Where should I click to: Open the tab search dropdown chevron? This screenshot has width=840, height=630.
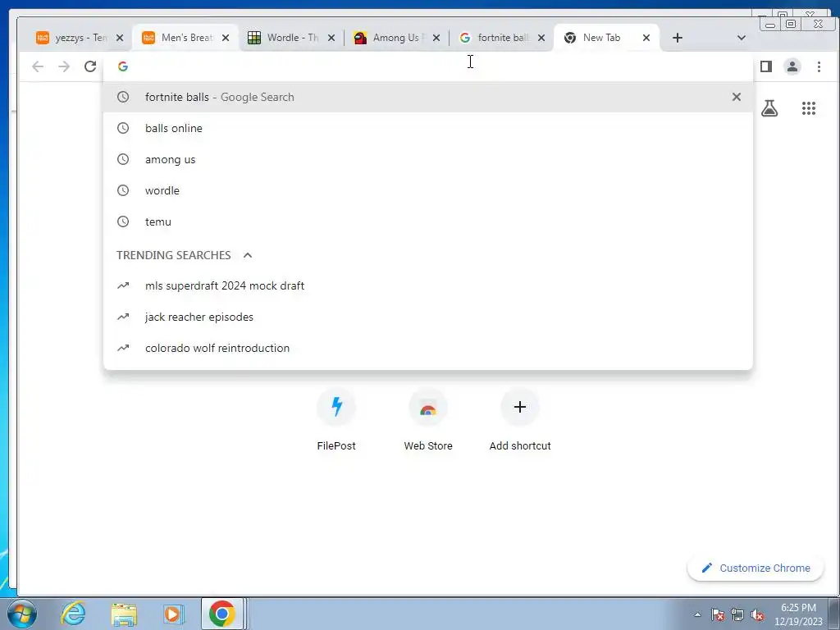tap(742, 38)
